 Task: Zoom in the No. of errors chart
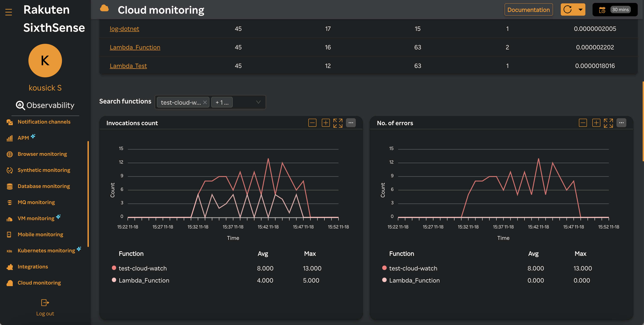(596, 123)
